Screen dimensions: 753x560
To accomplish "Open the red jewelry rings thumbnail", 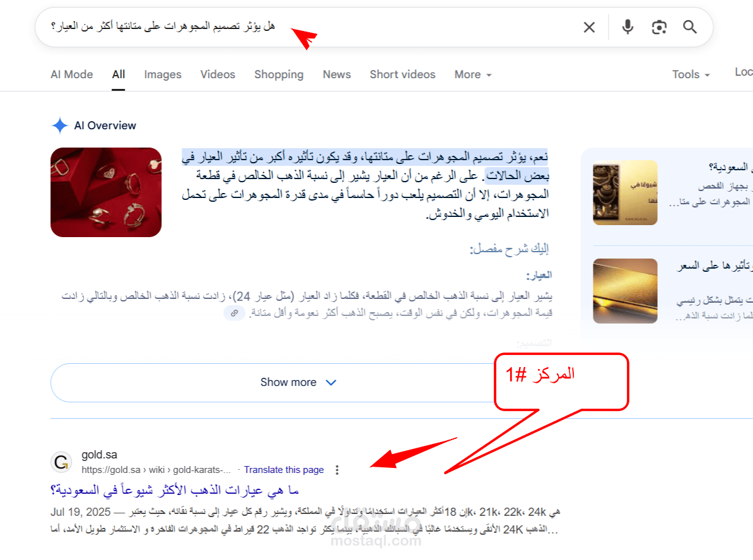I will (x=106, y=192).
